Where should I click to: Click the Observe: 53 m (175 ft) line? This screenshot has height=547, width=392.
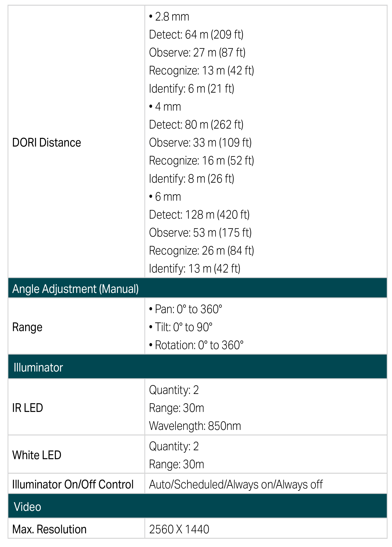[200, 233]
